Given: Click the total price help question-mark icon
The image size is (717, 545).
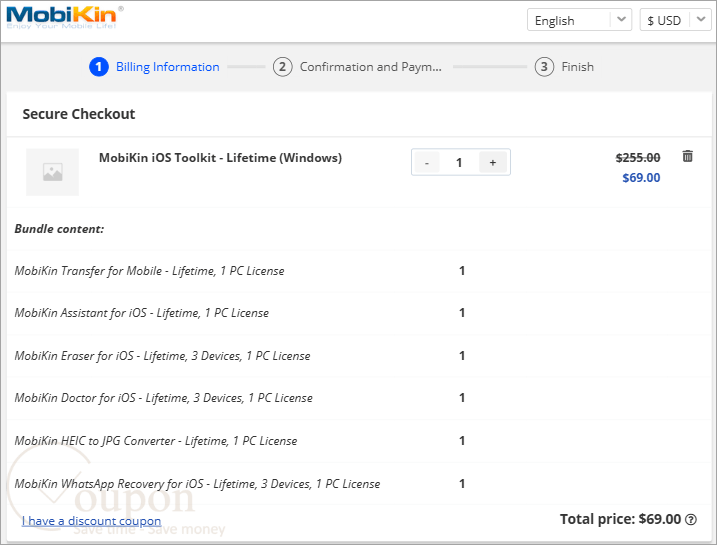Looking at the screenshot, I should pyautogui.click(x=691, y=519).
